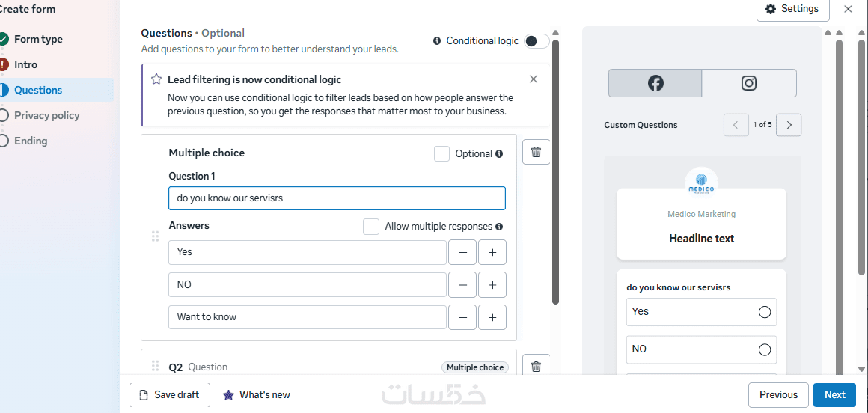Go to next preview page arrow
The width and height of the screenshot is (868, 413).
789,125
